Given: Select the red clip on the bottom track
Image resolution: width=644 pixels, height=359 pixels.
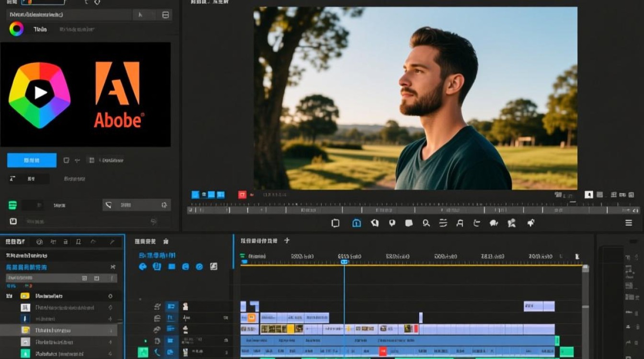Looking at the screenshot, I should [383, 352].
